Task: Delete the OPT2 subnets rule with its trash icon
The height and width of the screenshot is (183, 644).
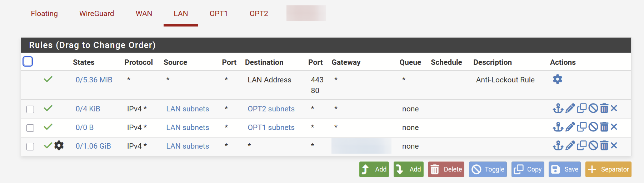Action: [x=604, y=108]
